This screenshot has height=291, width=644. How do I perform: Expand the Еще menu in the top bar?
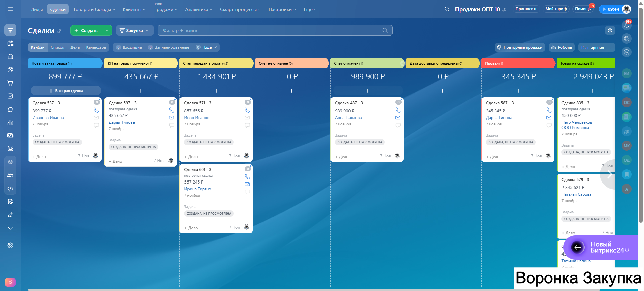click(310, 9)
